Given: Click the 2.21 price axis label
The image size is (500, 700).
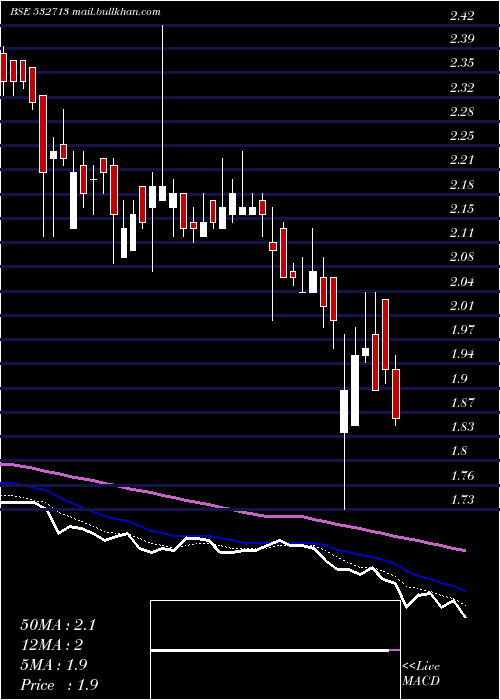Looking at the screenshot, I should 462,160.
